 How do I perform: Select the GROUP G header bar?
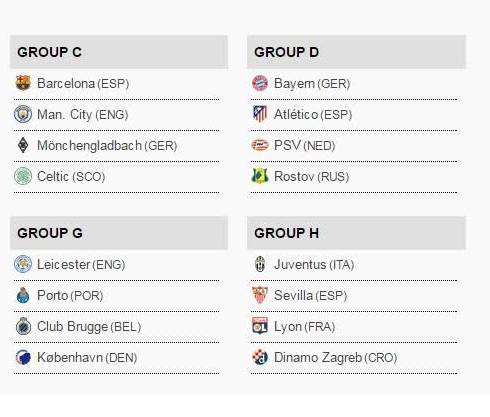pos(119,233)
